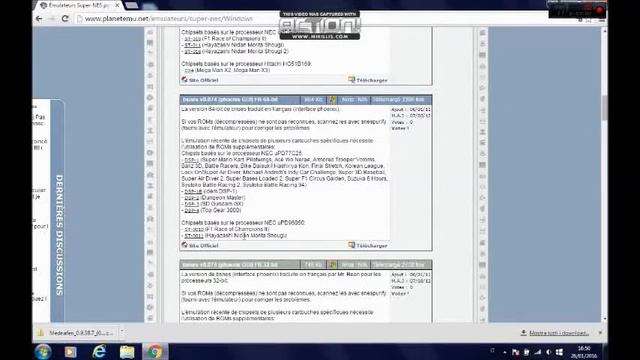640x360 pixels.
Task: Launch Internet Explorer from taskbar
Action: coord(99,351)
